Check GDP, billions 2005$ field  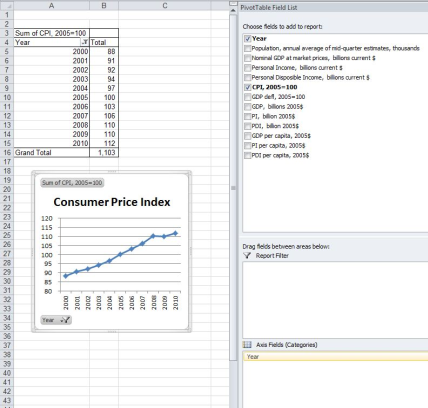coord(248,107)
